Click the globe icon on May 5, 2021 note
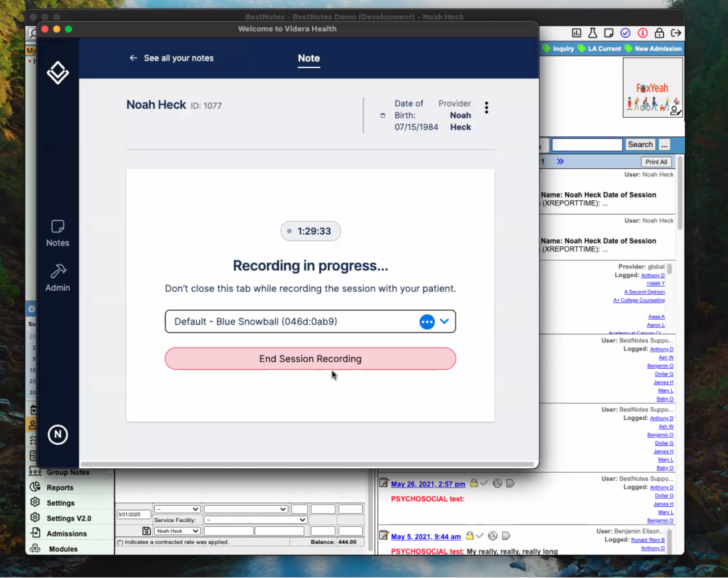The height and width of the screenshot is (578, 728). [493, 535]
